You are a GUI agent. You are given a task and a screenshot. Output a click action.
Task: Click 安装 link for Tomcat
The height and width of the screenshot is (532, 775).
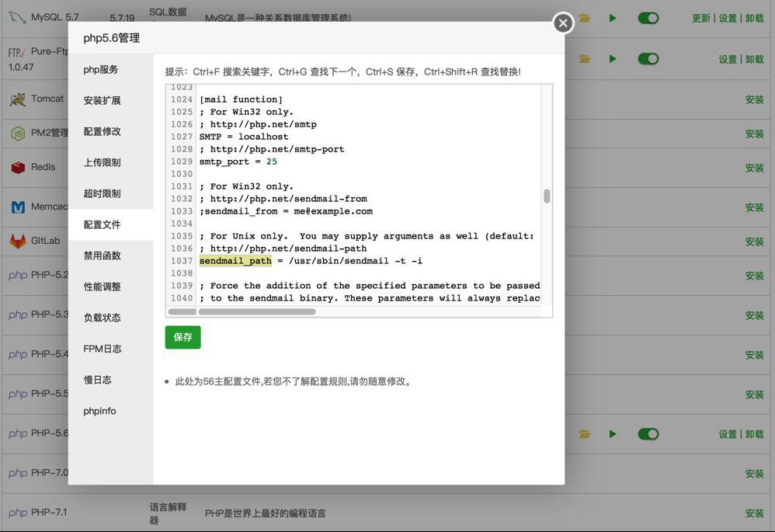(754, 100)
